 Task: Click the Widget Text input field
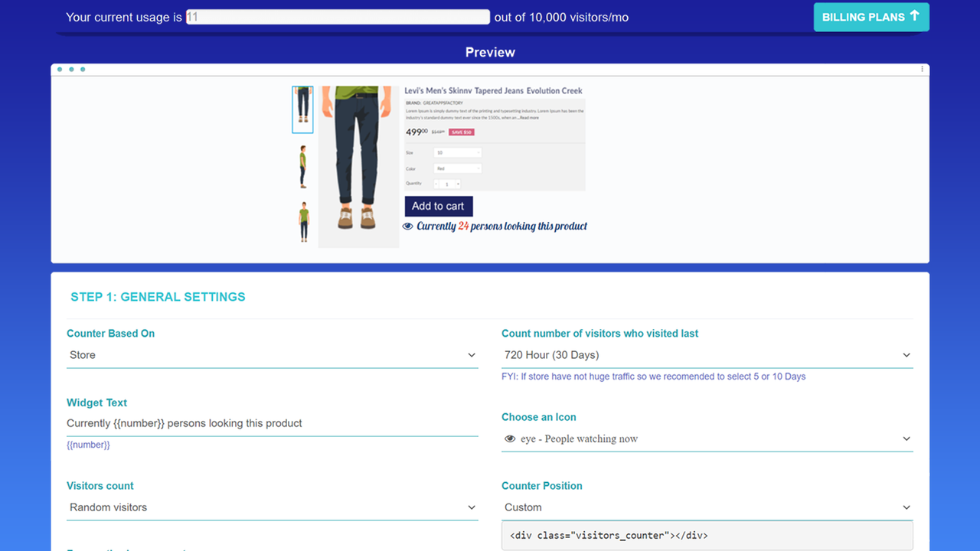click(x=273, y=423)
